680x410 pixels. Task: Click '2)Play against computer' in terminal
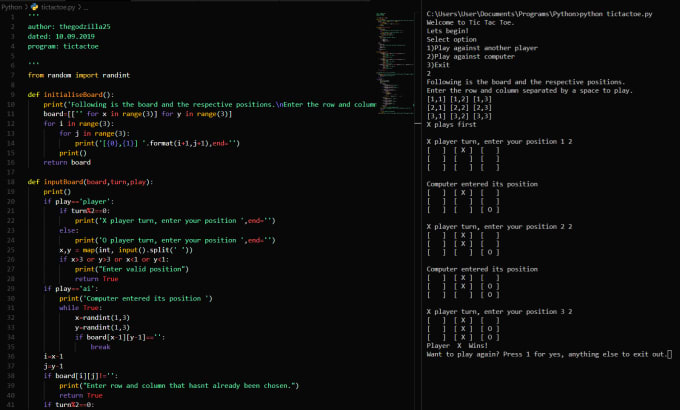(x=471, y=56)
